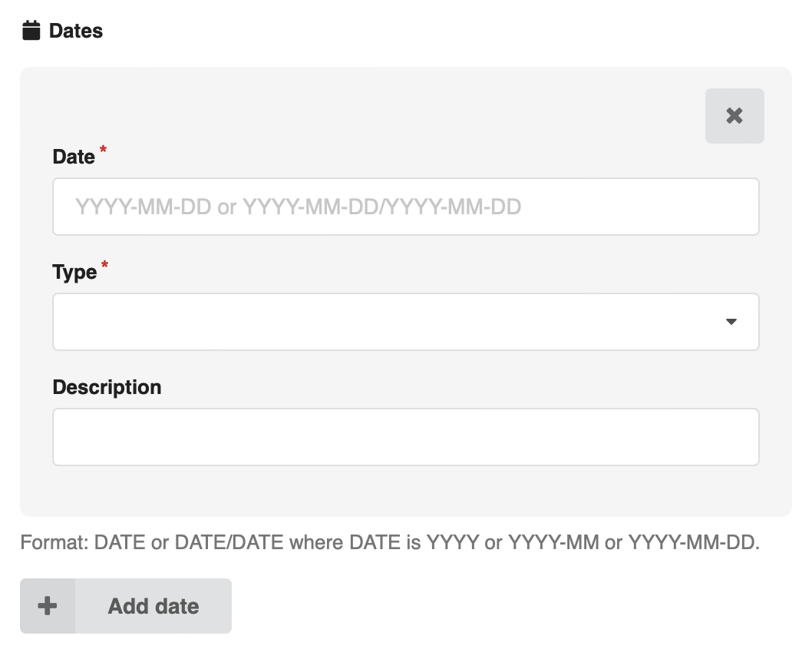
Task: Expand the Type selection box
Action: click(406, 322)
